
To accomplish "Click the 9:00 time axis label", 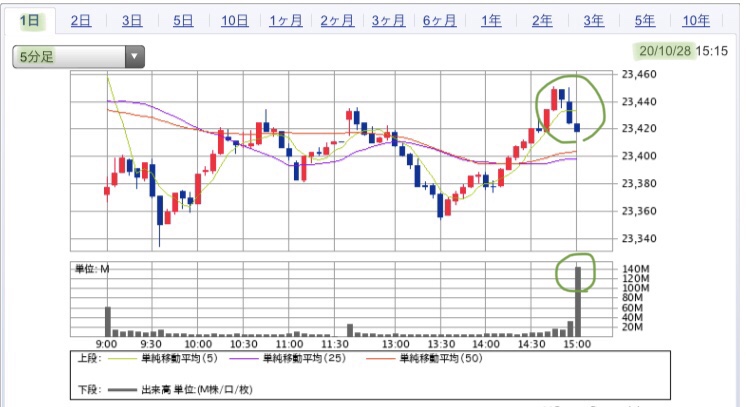I will click(x=106, y=344).
